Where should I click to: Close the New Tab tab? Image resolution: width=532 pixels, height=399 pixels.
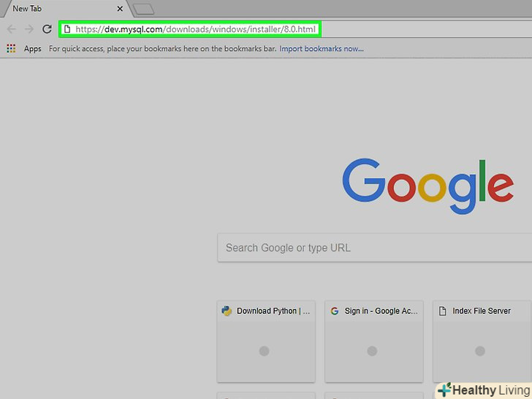point(120,9)
